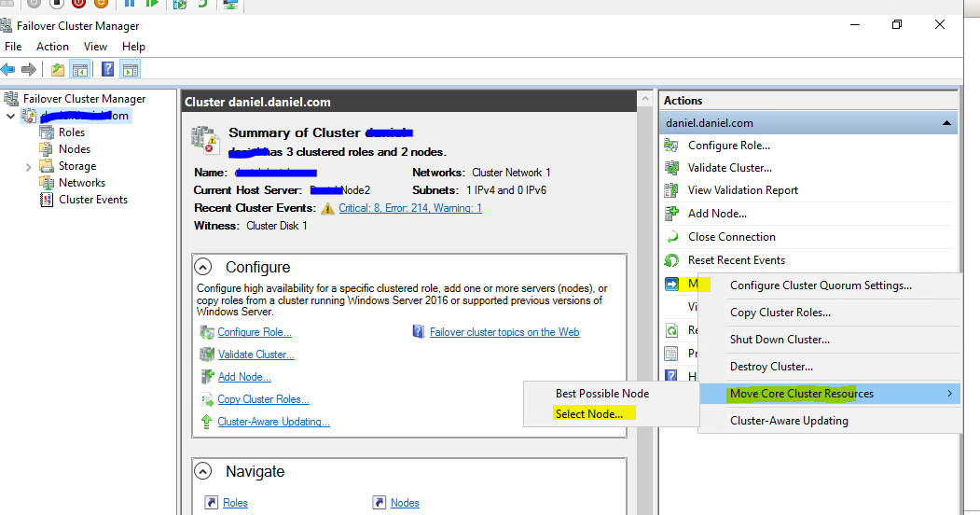Open the recent cluster events Critical/Error/Warning link
The height and width of the screenshot is (515, 980).
point(410,208)
